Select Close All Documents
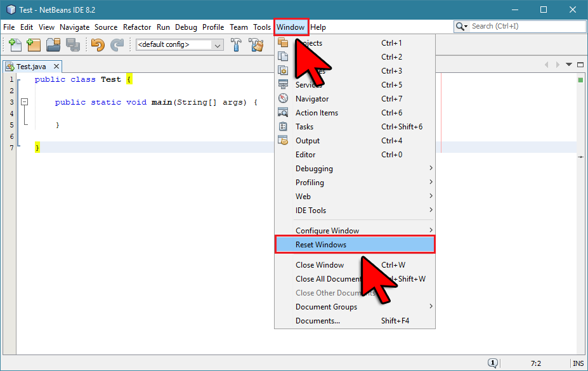This screenshot has width=588, height=371. 355,278
